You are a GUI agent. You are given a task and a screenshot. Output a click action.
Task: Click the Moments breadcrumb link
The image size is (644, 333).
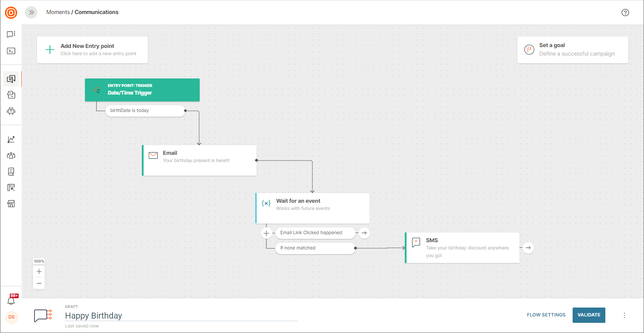(58, 12)
